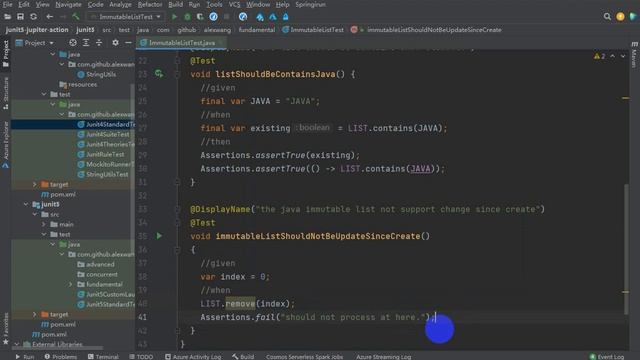This screenshot has width=640, height=360.
Task: Build project with the hammer icon
Action: click(x=76, y=17)
